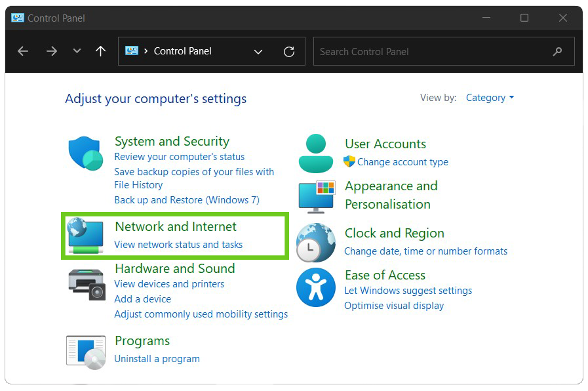Click the Ease of Access icon
This screenshot has height=391, width=588.
coord(316,287)
